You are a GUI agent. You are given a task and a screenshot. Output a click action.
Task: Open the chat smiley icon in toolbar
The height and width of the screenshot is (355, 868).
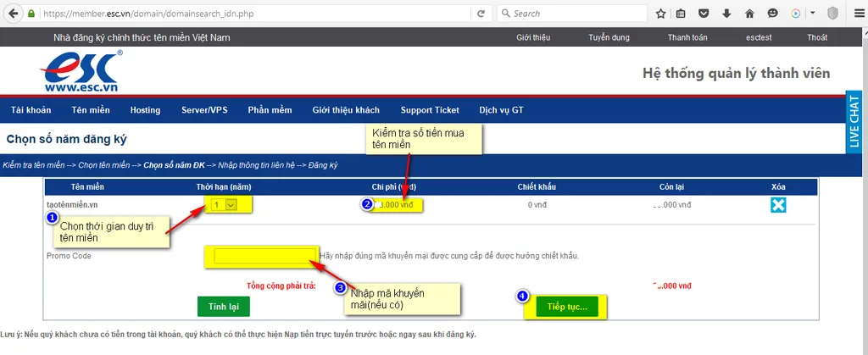773,14
